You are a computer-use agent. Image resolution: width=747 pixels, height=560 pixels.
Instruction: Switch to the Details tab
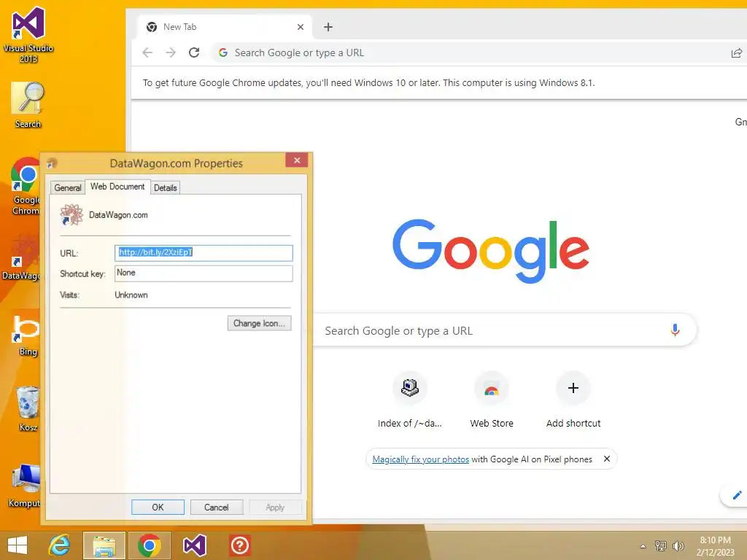pyautogui.click(x=166, y=187)
